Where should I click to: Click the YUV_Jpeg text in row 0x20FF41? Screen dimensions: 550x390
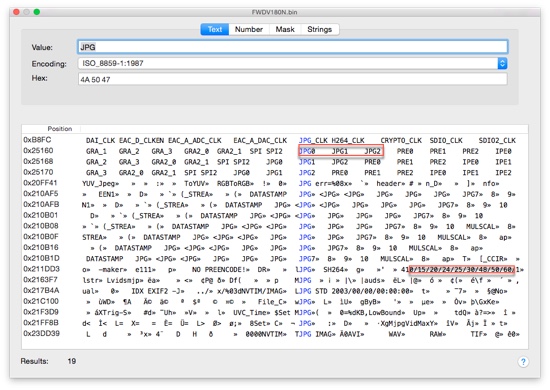click(99, 183)
